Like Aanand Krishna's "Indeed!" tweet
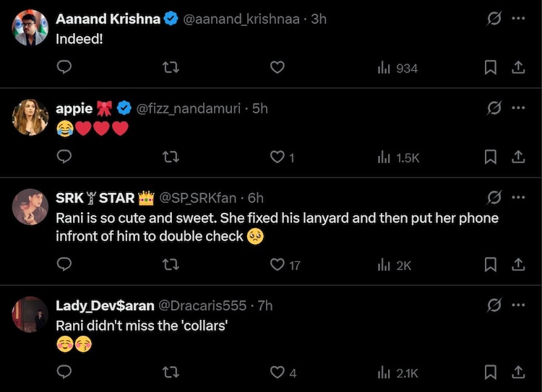The image size is (542, 392). (278, 67)
